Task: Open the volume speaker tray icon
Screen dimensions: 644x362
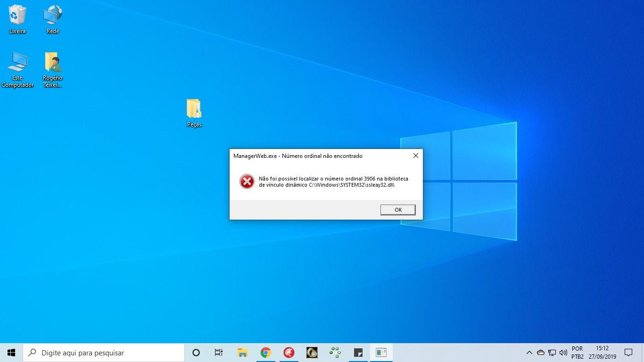Action: coord(563,353)
